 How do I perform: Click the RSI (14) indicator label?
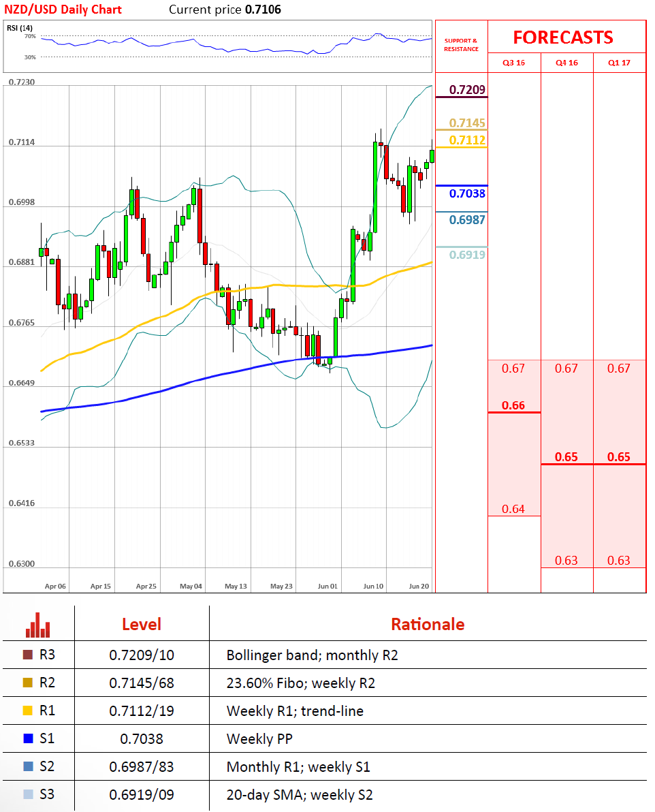click(20, 27)
